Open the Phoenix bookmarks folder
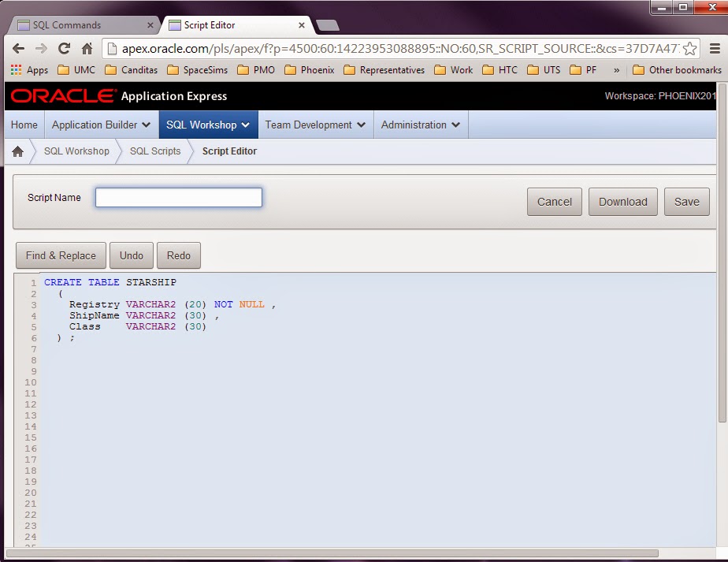This screenshot has height=562, width=728. pyautogui.click(x=309, y=69)
